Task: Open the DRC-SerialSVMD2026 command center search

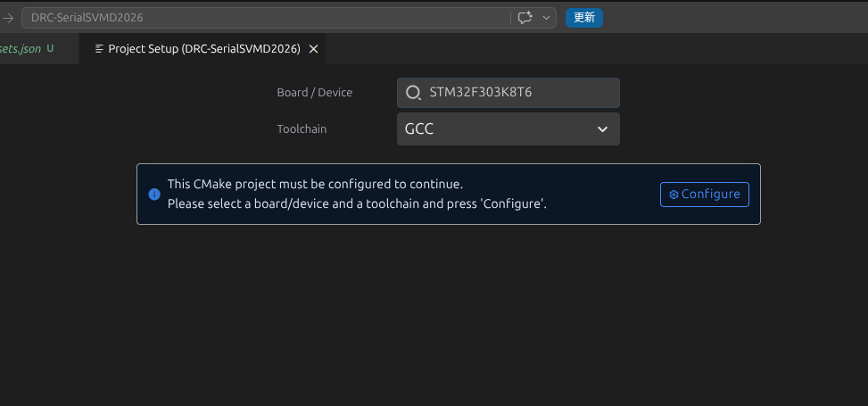Action: (x=266, y=18)
